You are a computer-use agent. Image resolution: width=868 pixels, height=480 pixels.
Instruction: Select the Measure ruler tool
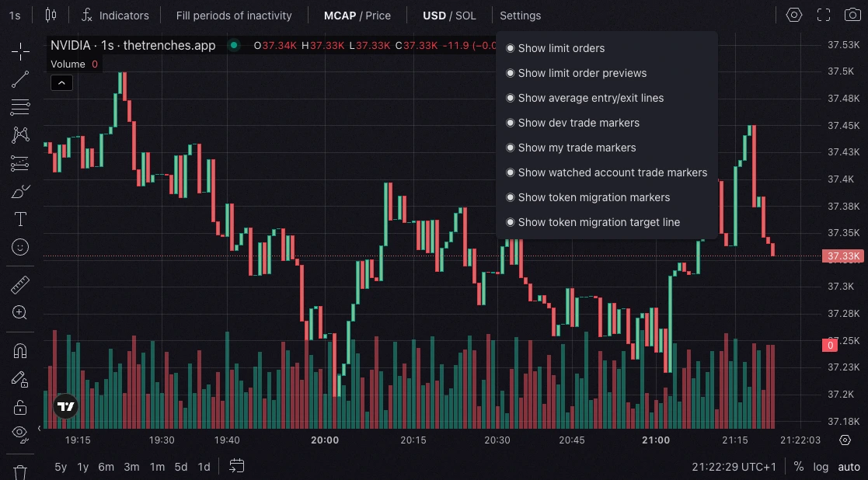[x=21, y=283]
